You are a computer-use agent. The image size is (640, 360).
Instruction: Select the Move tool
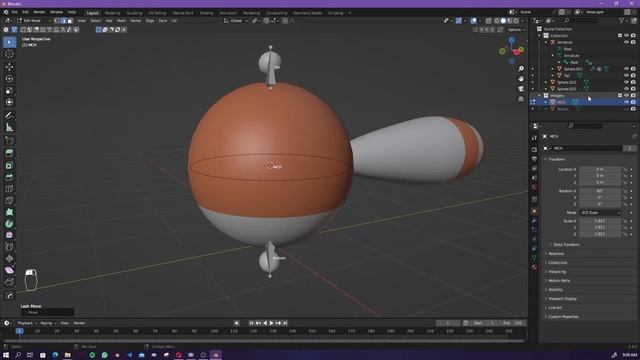coord(9,67)
